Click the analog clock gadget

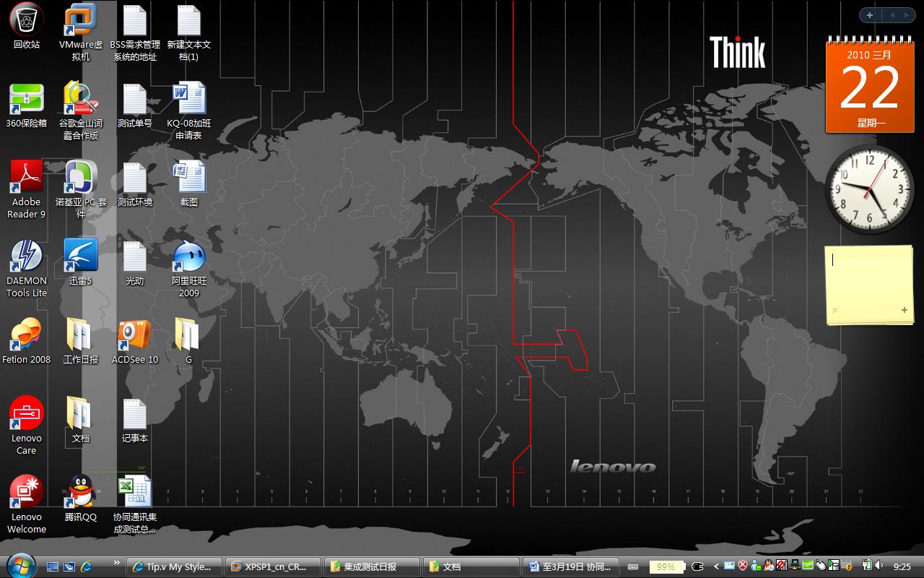pos(870,188)
